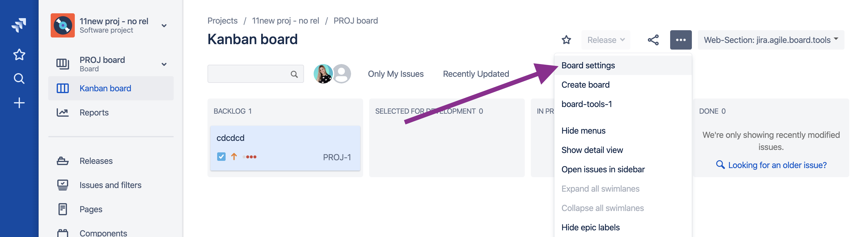
Task: Toggle the unassigned avatar filter
Action: tap(342, 74)
